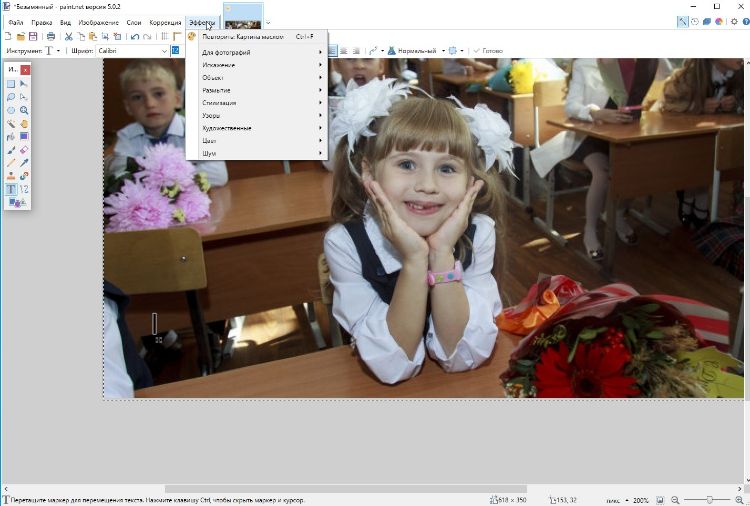750x506 pixels.
Task: Toggle the pixel grid
Action: pos(165,36)
